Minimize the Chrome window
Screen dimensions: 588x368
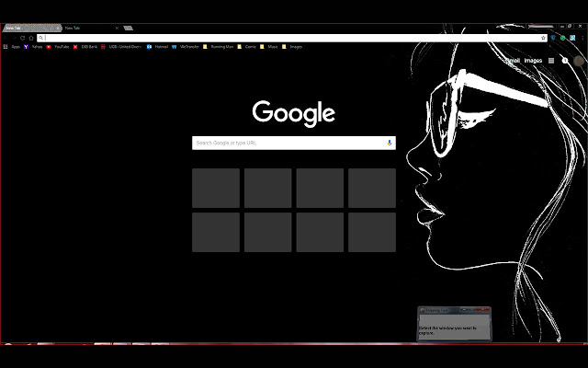(x=562, y=27)
